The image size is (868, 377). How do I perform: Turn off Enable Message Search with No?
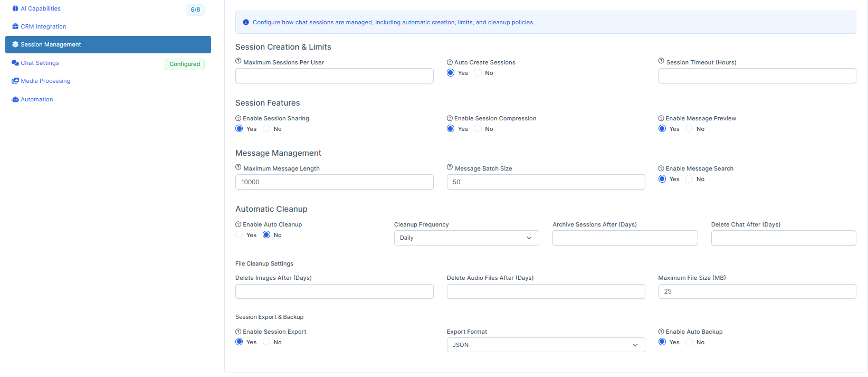[x=689, y=179]
